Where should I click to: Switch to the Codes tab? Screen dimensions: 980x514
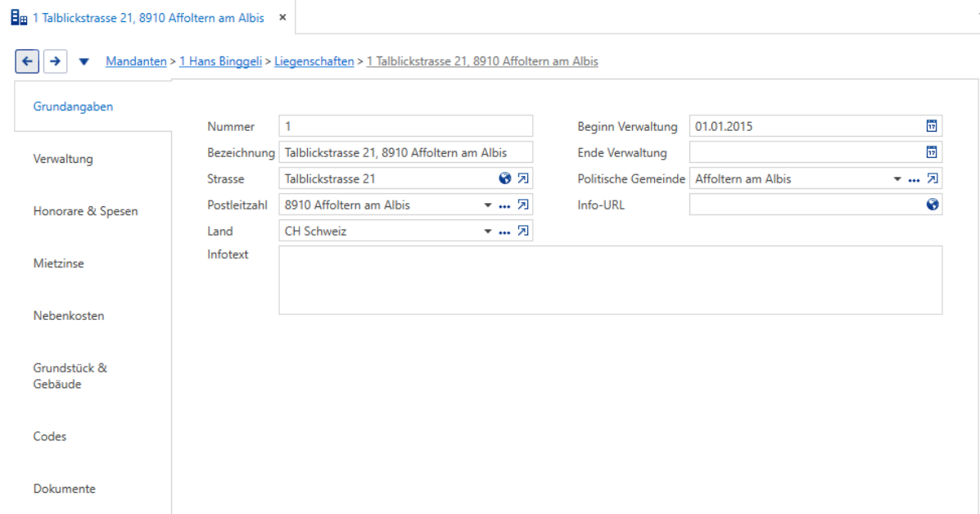click(50, 436)
